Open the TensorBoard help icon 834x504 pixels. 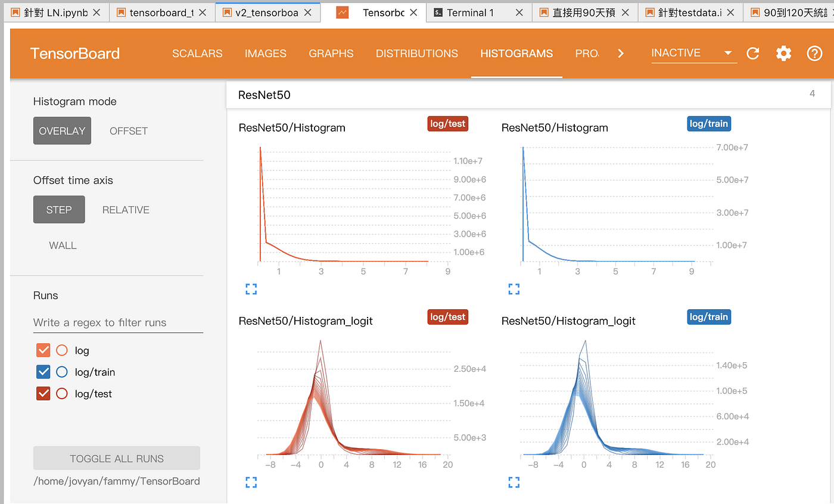click(814, 53)
